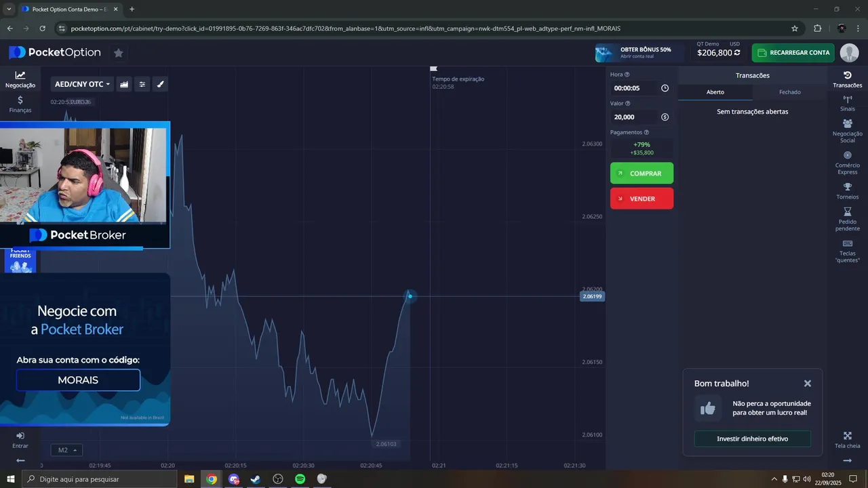Image resolution: width=868 pixels, height=488 pixels.
Task: Open Pedido pendente panel
Action: (847, 219)
